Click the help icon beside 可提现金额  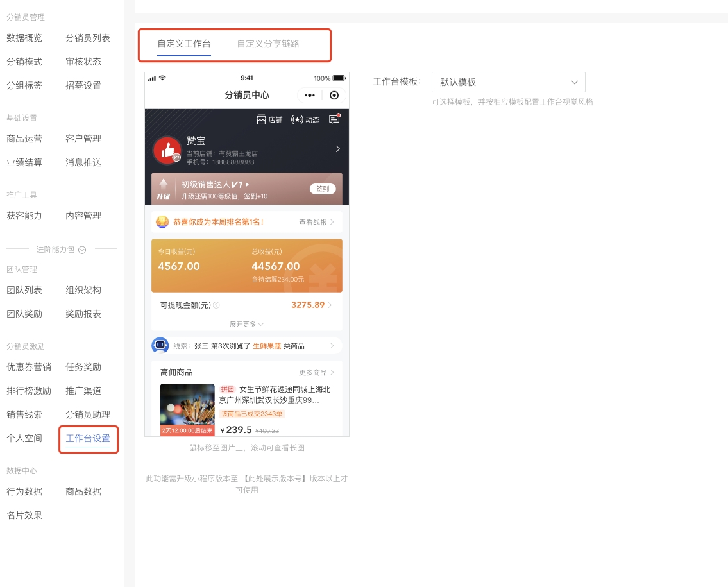coord(216,305)
